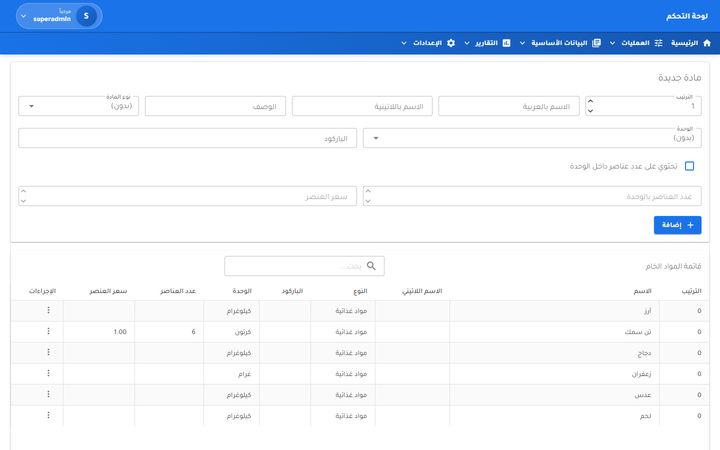Tick the checkbox تحتوي على عدد عناصر داخل الوحدة
The image size is (720, 450).
click(689, 166)
